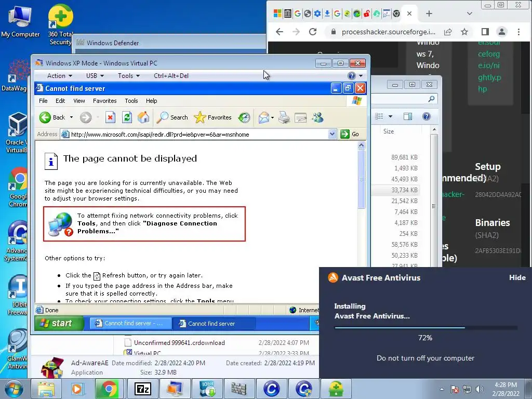The height and width of the screenshot is (399, 532).
Task: Click the Forward arrow in IE toolbar
Action: (86, 117)
